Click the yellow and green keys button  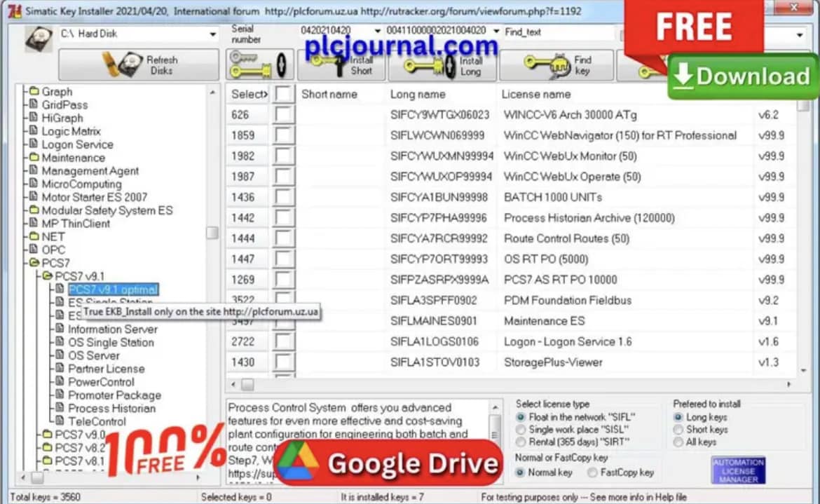click(x=259, y=64)
